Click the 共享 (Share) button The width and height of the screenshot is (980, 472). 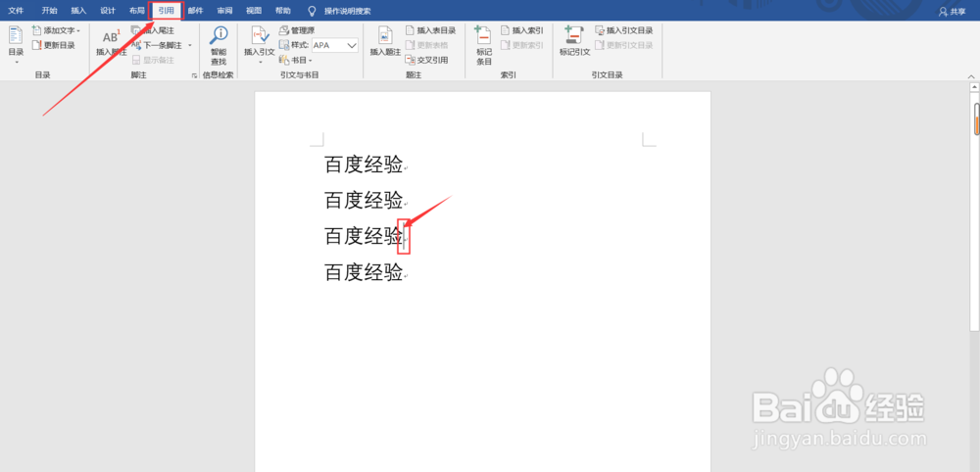click(x=953, y=11)
